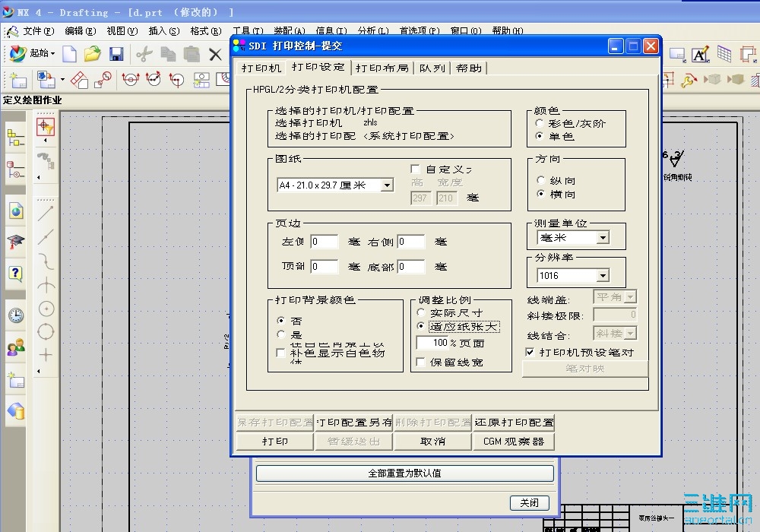Open the 编辑(E) menu
Image resolution: width=760 pixels, height=532 pixels.
tap(81, 31)
